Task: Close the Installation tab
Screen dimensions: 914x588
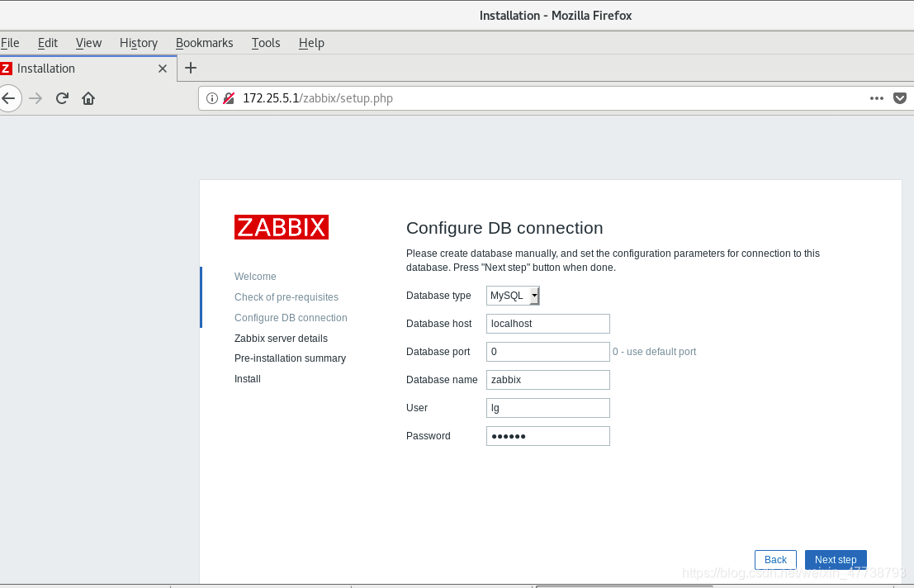Action: pos(163,69)
